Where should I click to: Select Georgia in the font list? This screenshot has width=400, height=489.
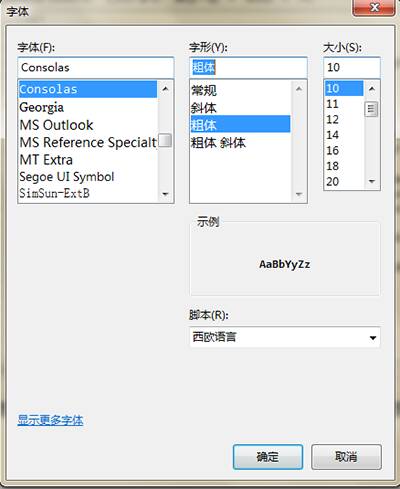click(x=88, y=107)
